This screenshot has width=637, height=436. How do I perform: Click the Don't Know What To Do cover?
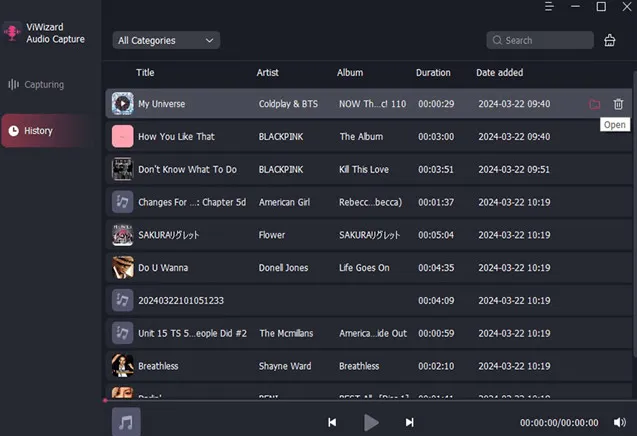click(x=122, y=169)
